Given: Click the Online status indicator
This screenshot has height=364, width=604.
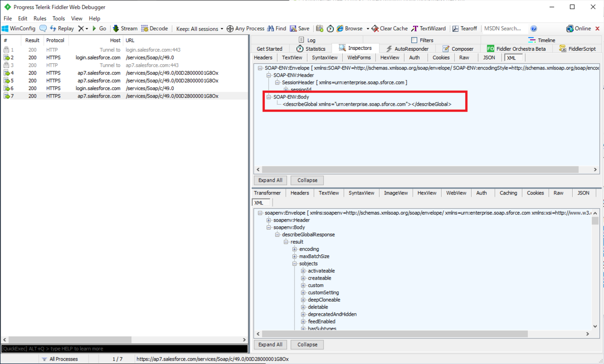Looking at the screenshot, I should [x=579, y=29].
